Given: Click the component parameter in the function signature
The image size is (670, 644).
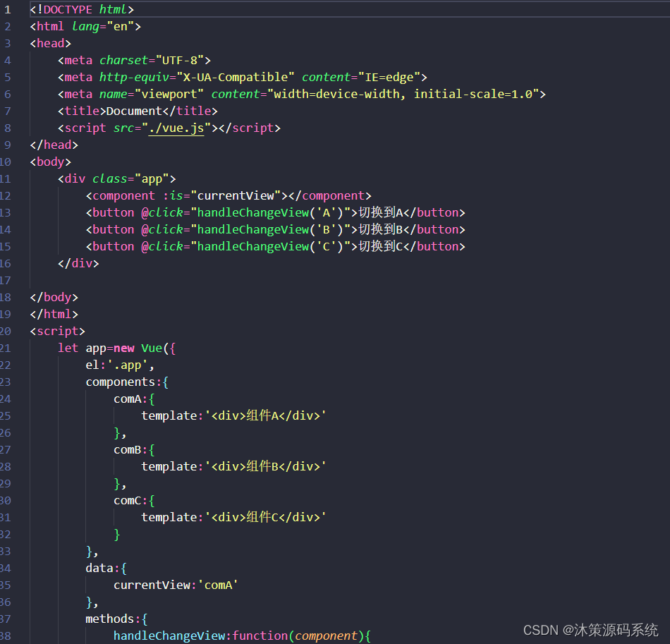Looking at the screenshot, I should 326,636.
